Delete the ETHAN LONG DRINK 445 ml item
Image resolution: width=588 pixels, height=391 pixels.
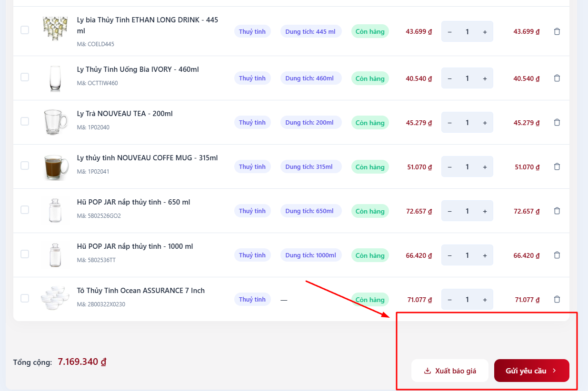557,31
